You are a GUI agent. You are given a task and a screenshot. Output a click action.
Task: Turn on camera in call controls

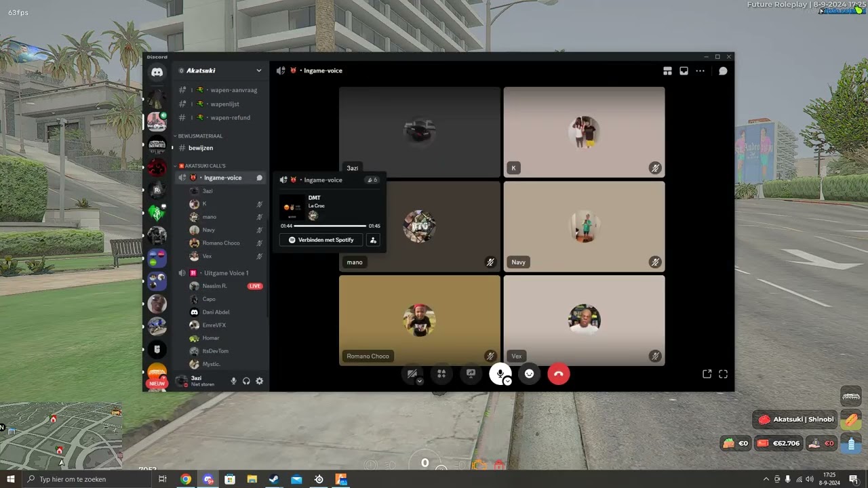click(412, 373)
